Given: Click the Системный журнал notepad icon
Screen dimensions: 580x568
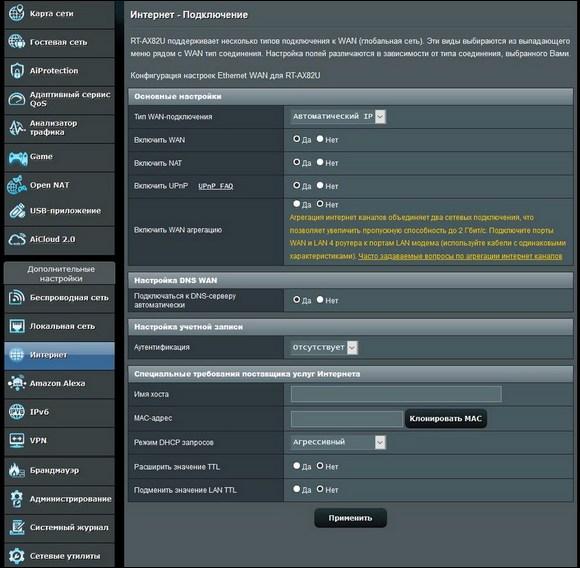Looking at the screenshot, I should tap(17, 527).
